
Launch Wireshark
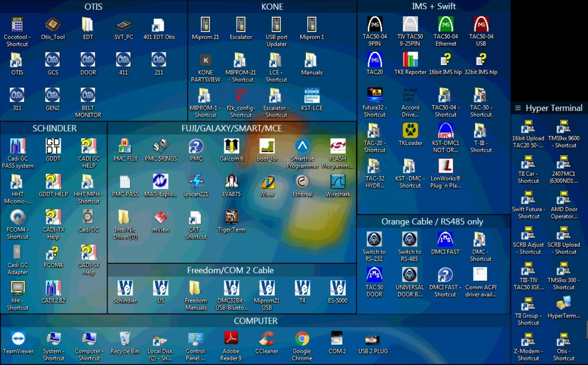338,182
